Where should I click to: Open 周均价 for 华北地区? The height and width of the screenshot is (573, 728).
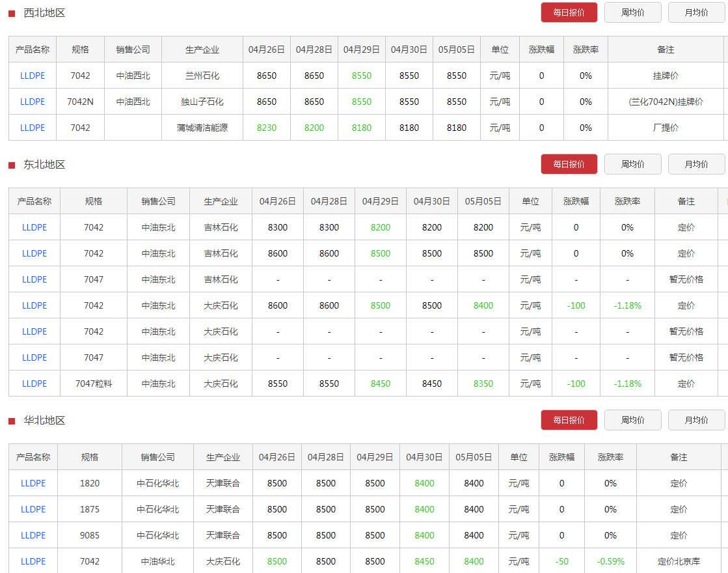coord(633,420)
